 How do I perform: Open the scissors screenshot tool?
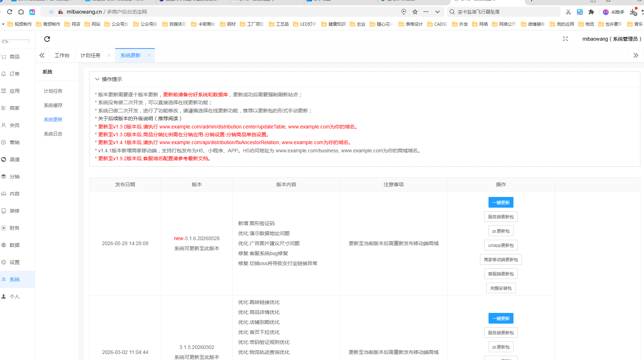click(568, 12)
